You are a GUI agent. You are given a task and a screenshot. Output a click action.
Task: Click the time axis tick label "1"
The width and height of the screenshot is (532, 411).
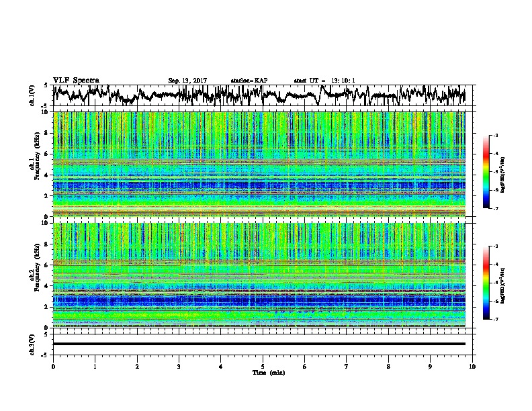95,367
